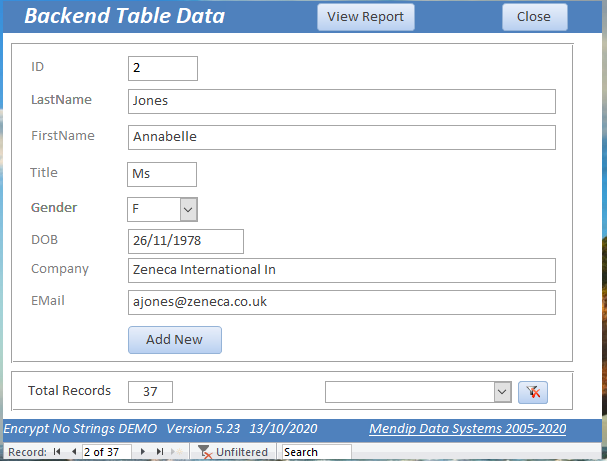Click the FirstName field containing Annabelle
Image resolution: width=607 pixels, height=461 pixels.
pyautogui.click(x=341, y=137)
